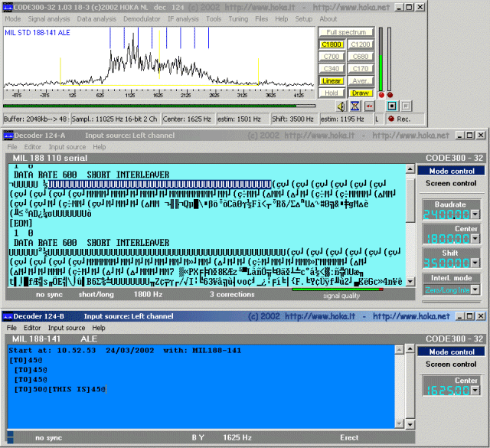Viewport: 490px width, 448px height.
Task: Click the Decoder 124-B title bar icon
Action: coord(8,316)
